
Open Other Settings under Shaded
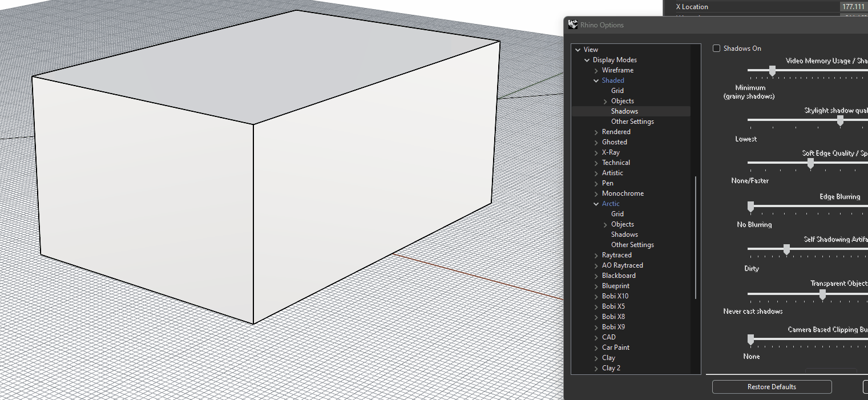(632, 122)
